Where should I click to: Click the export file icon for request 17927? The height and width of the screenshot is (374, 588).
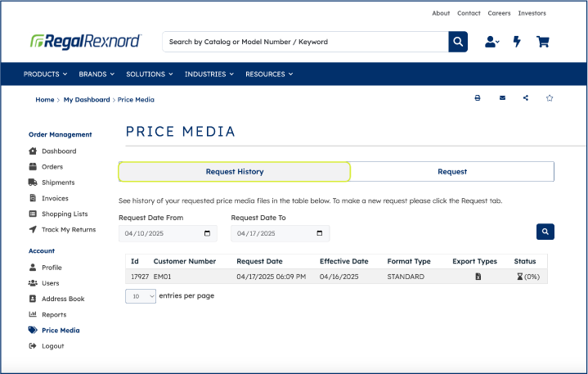point(478,277)
